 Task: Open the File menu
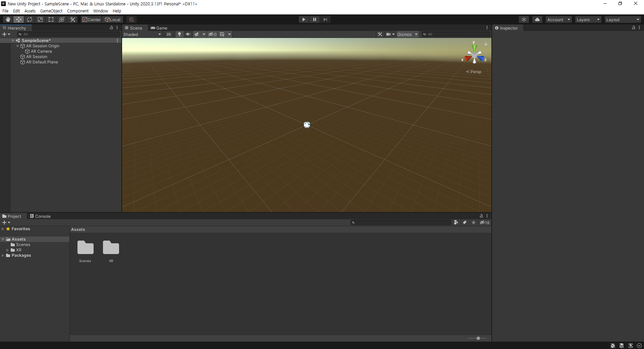tap(5, 11)
